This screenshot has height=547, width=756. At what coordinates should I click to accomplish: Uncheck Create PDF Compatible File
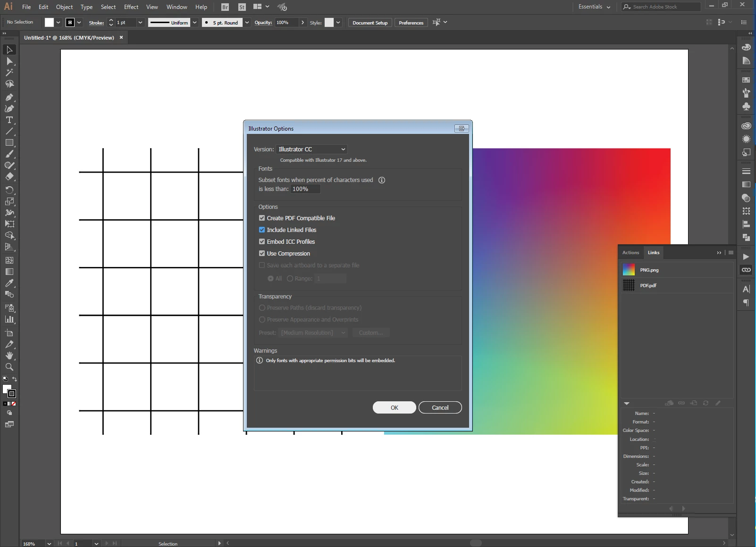262,218
